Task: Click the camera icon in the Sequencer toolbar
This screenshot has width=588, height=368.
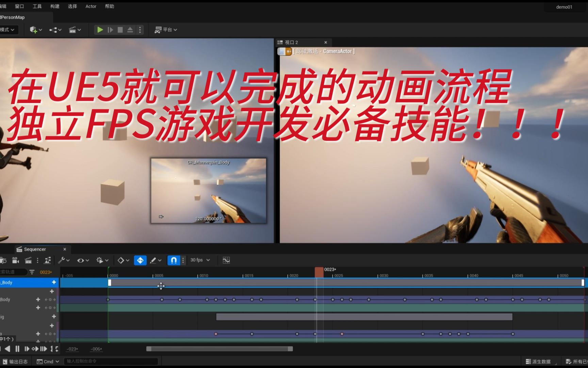Action: coord(15,260)
